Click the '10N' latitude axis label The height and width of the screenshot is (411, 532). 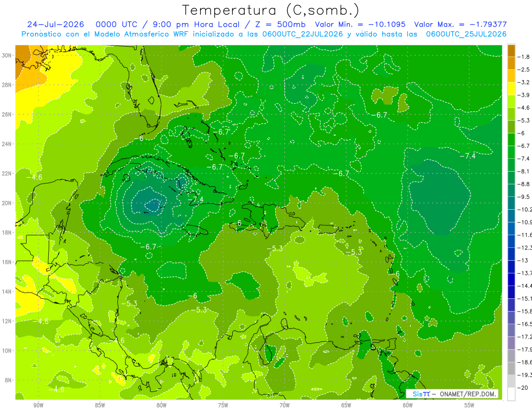coord(8,351)
